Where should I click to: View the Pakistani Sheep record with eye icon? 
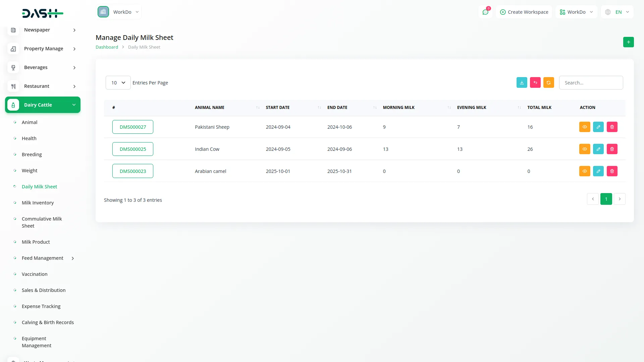click(584, 127)
